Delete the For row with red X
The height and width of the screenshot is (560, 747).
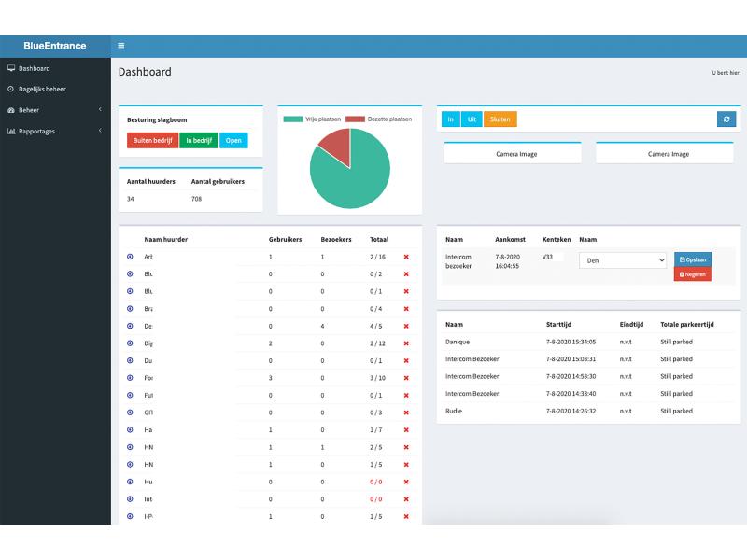(x=406, y=378)
